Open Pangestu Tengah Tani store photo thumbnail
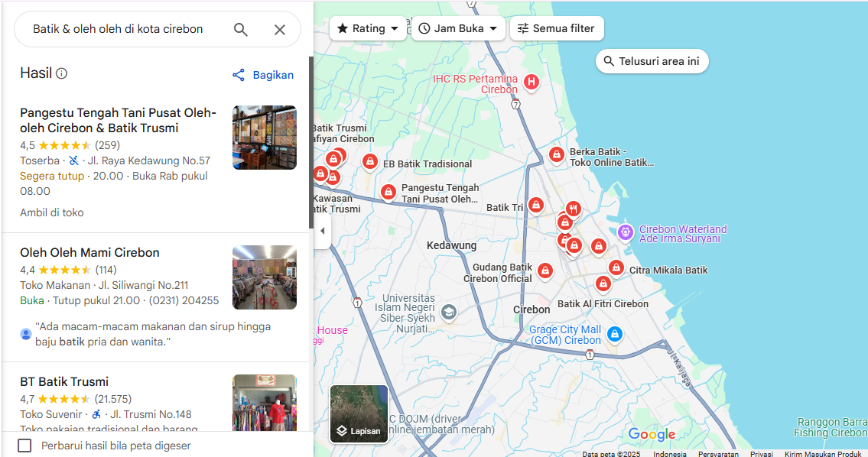This screenshot has height=457, width=868. point(265,138)
